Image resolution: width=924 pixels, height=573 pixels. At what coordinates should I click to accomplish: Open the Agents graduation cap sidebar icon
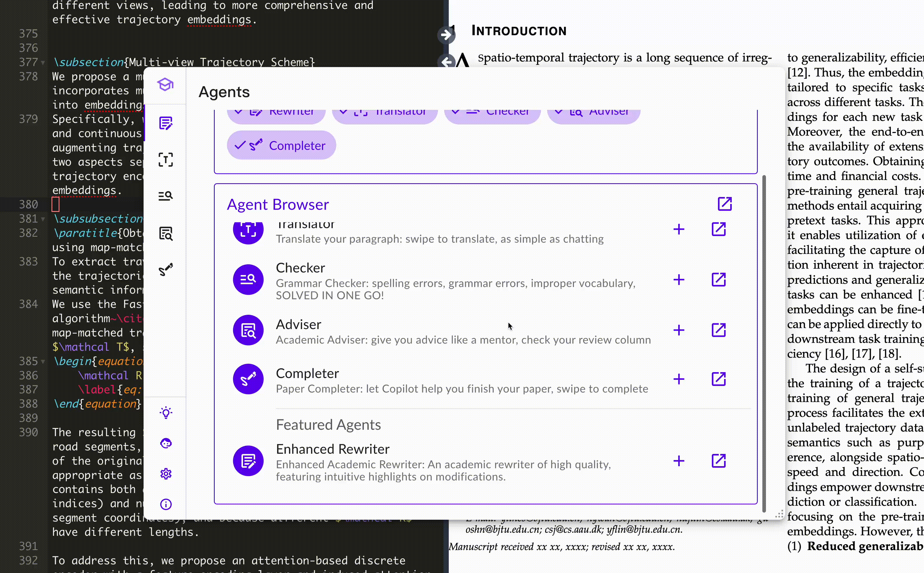point(165,84)
